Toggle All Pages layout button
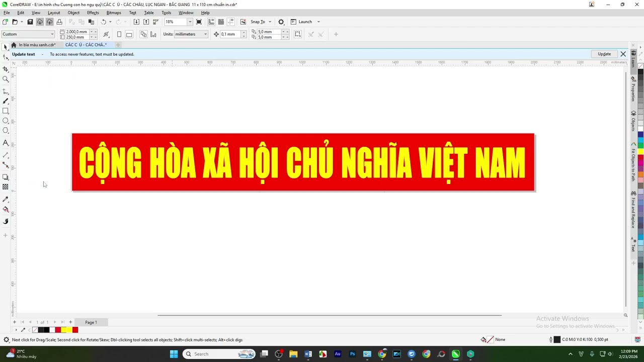The width and height of the screenshot is (644, 362). point(143,34)
